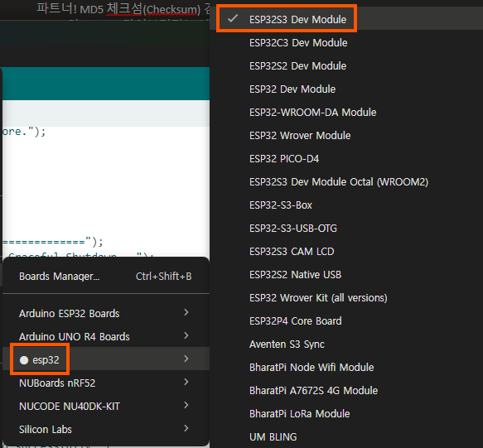Choose ESP32C3 Dev Module
The width and height of the screenshot is (483, 448).
pyautogui.click(x=346, y=43)
